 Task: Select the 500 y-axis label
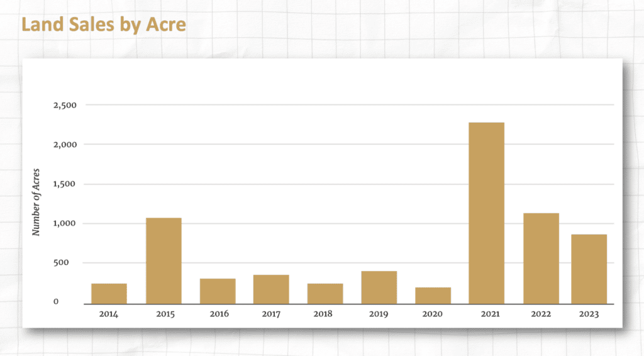coord(67,263)
